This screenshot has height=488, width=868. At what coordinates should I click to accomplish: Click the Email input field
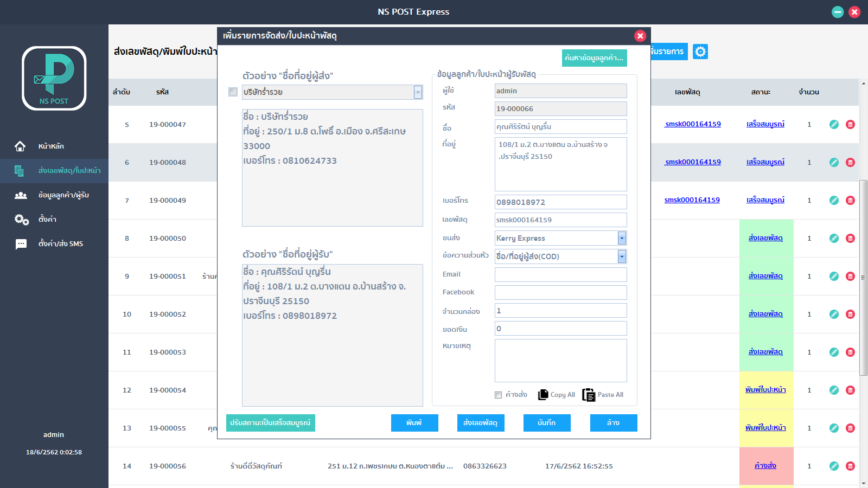[x=561, y=274]
